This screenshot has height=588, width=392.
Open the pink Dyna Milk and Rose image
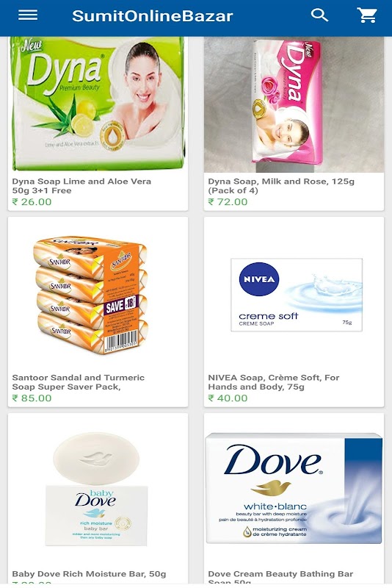[x=294, y=104]
